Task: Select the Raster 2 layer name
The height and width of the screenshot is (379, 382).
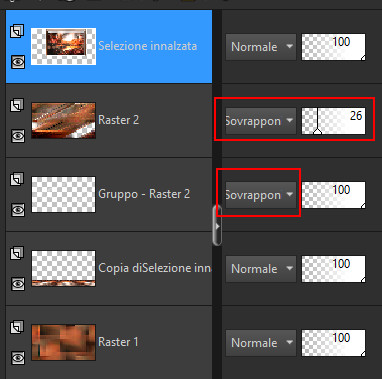Action: [x=118, y=120]
